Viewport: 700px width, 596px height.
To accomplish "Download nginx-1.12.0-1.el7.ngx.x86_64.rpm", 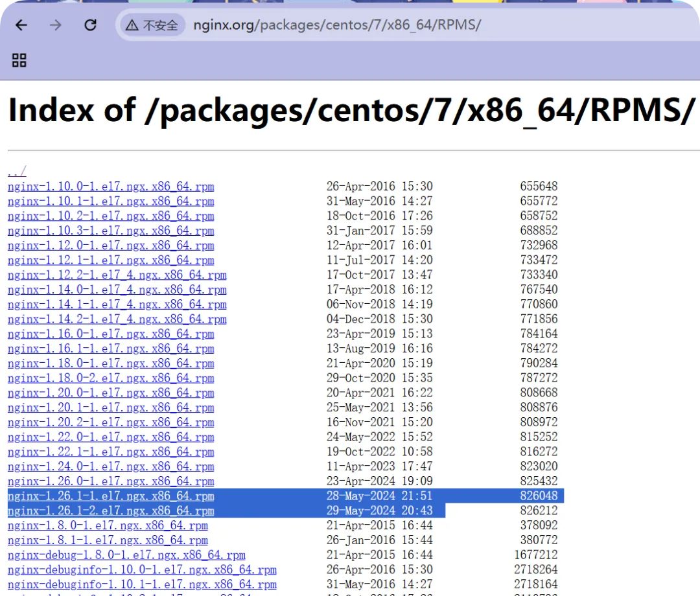I will pos(111,246).
